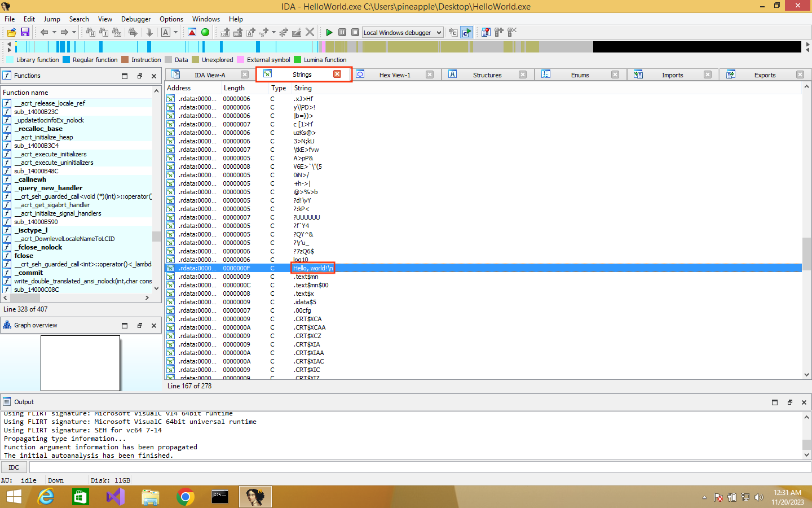Switch to the Hex View-1 tab
The height and width of the screenshot is (508, 812).
pos(395,75)
